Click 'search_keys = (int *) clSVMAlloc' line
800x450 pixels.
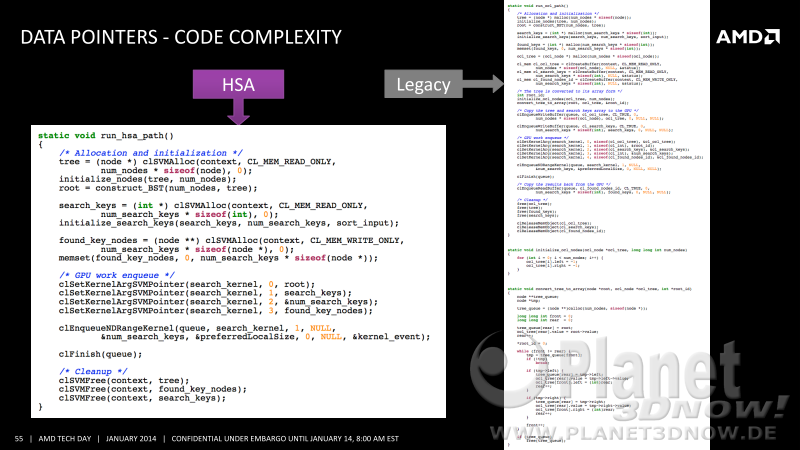[213, 206]
